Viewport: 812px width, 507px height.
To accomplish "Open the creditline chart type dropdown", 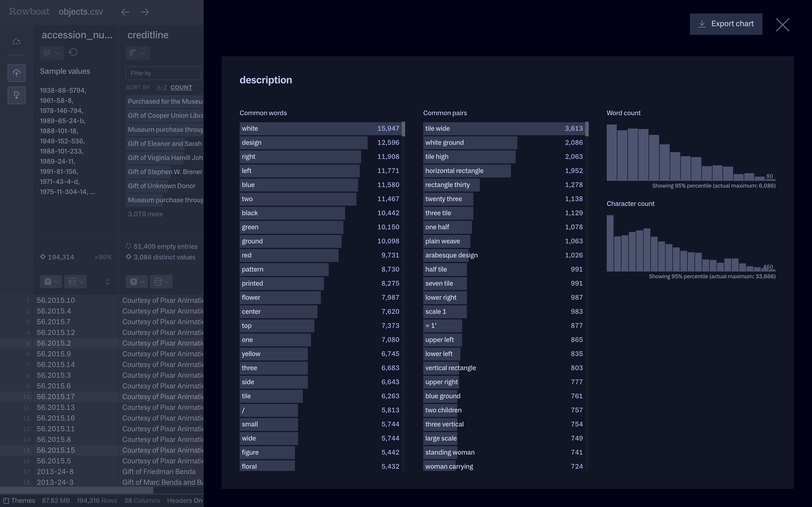I will pos(138,53).
